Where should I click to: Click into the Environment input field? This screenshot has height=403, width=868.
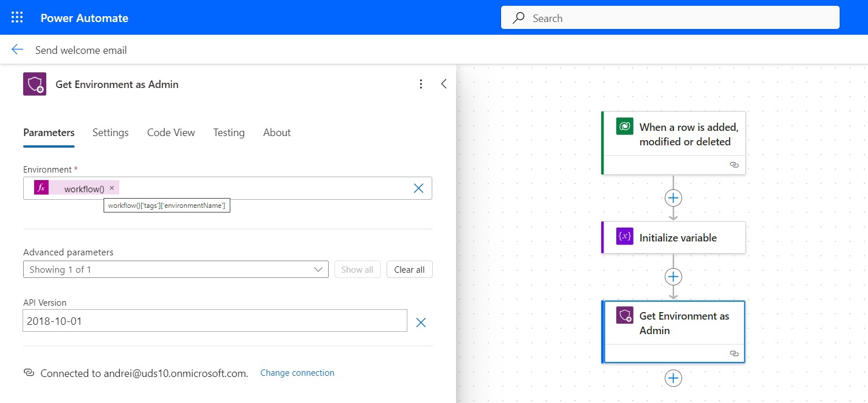(227, 188)
